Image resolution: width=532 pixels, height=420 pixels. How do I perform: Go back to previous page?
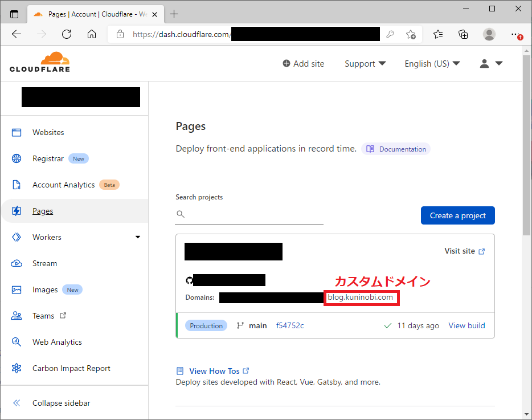(x=17, y=34)
